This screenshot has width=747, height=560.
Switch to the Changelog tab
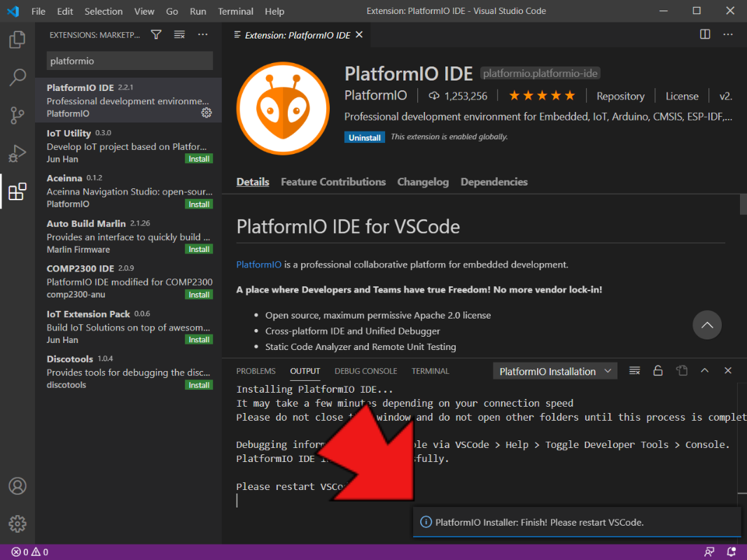(423, 182)
